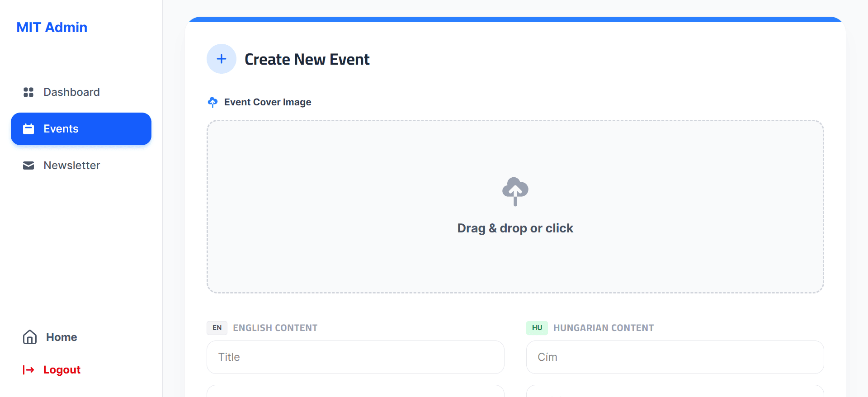Click the Home house icon

click(x=30, y=337)
